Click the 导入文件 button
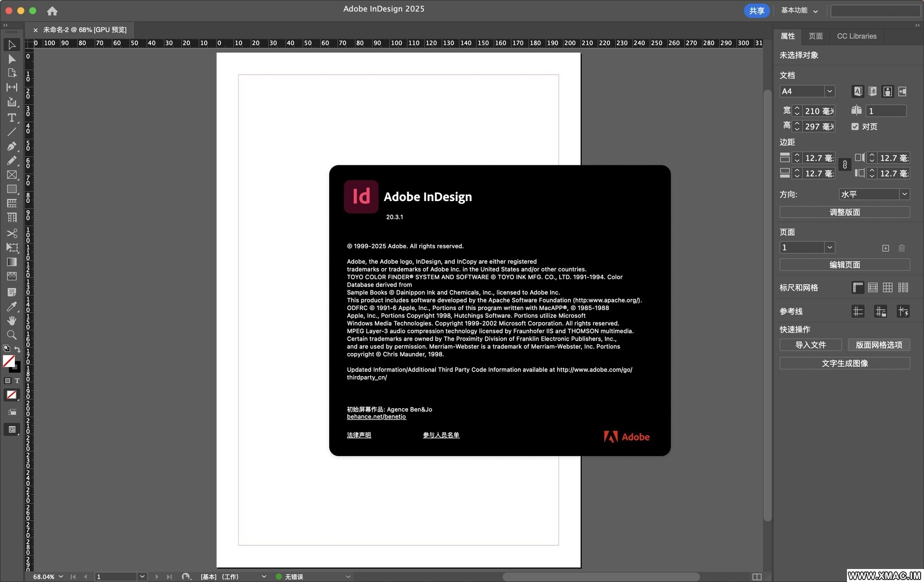 (810, 345)
